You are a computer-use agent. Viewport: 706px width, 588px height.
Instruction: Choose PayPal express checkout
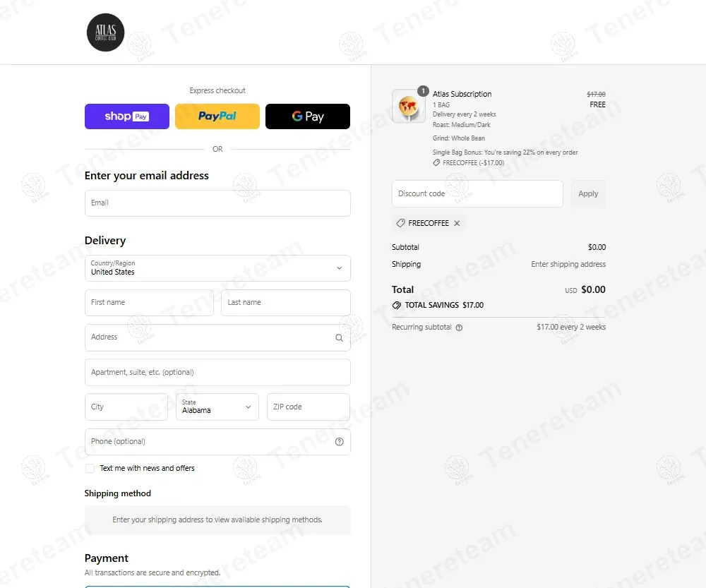pyautogui.click(x=217, y=116)
